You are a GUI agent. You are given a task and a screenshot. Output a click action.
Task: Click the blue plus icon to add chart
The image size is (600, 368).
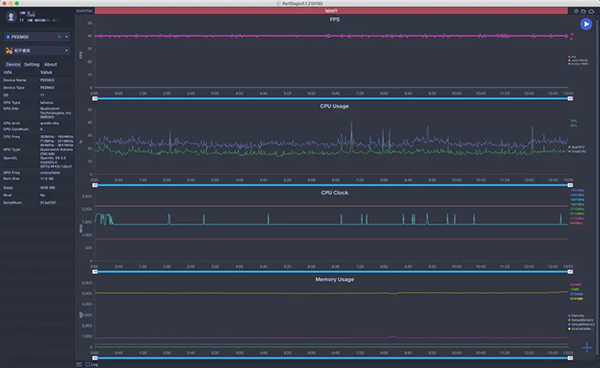click(x=587, y=348)
